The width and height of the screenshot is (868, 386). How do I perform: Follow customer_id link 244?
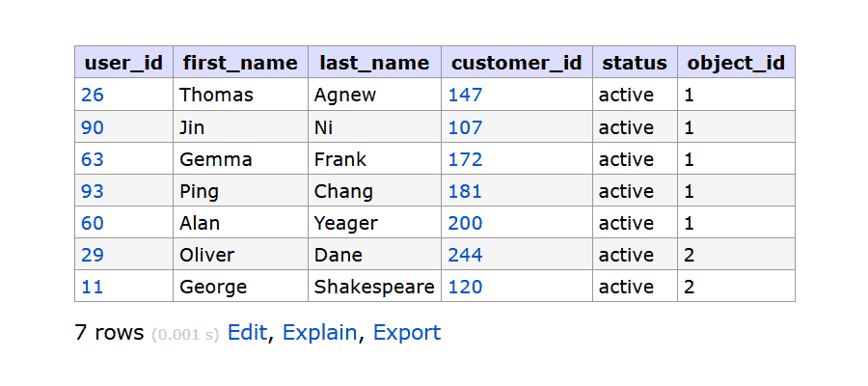tap(465, 255)
